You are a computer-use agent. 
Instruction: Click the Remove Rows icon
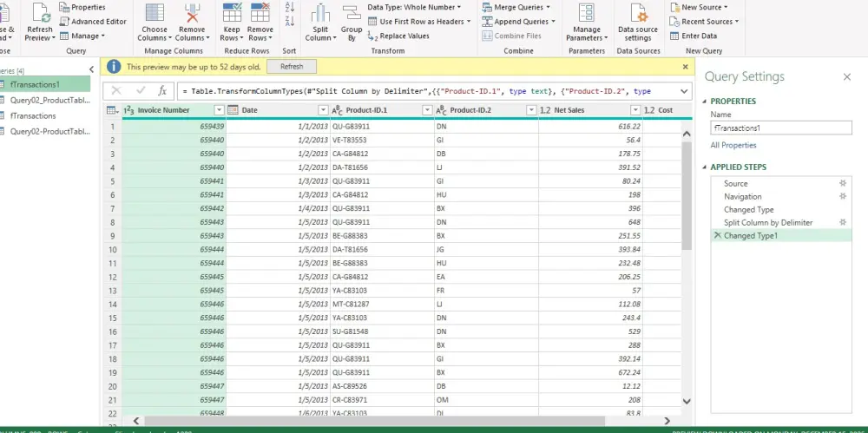click(x=260, y=13)
